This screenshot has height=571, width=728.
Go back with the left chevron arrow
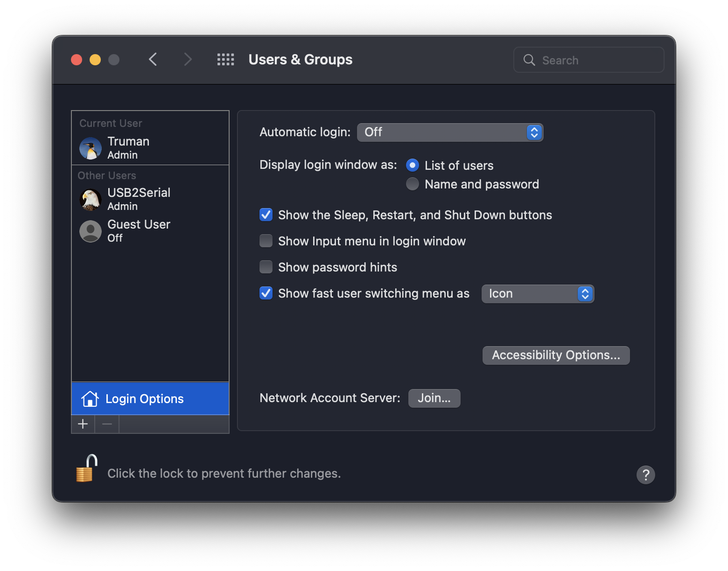(x=153, y=60)
